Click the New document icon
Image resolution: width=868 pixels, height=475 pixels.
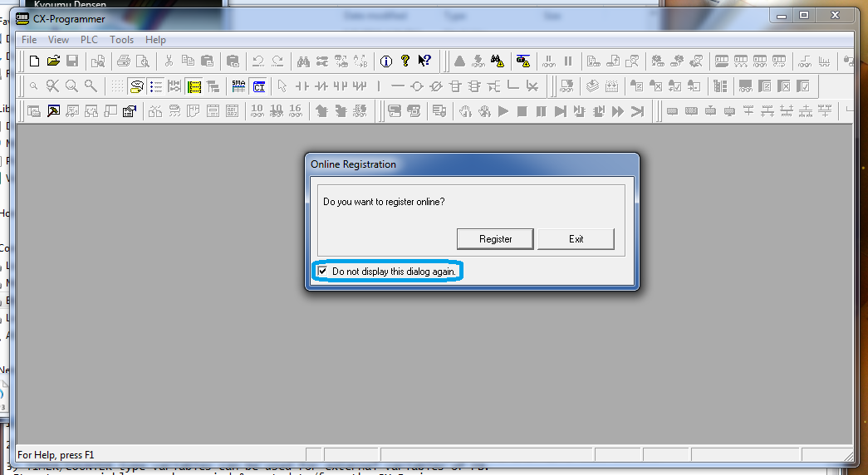[x=34, y=61]
